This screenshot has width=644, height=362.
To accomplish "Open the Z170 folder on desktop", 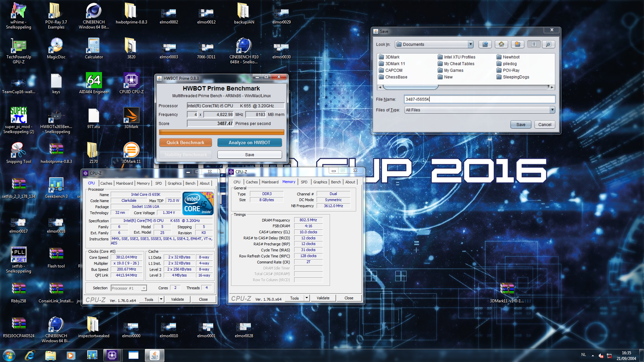I will (94, 153).
